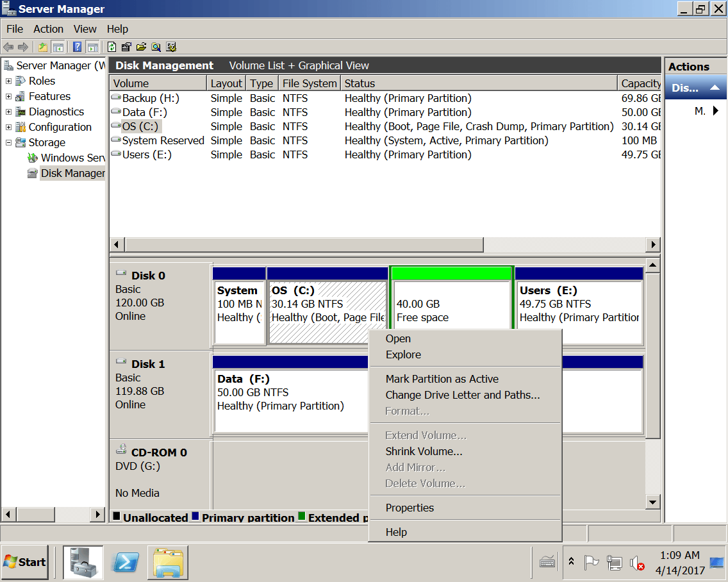This screenshot has width=728, height=582.
Task: Expand the Configuration tree node
Action: point(8,128)
